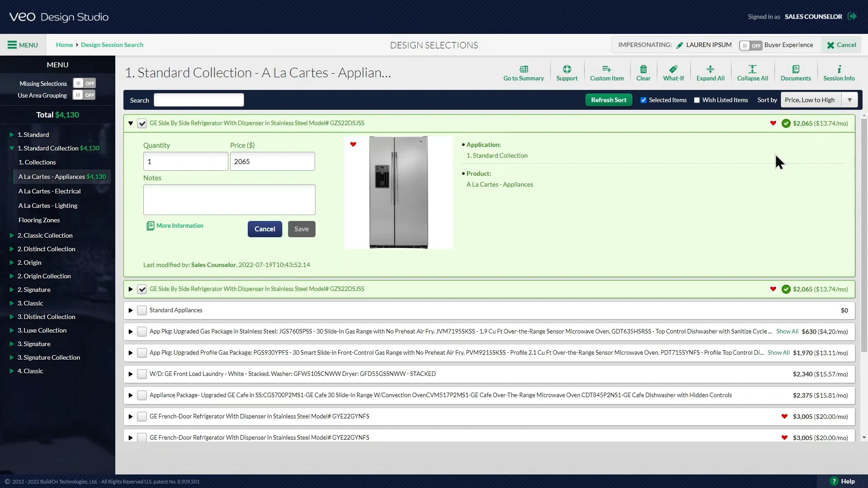This screenshot has height=488, width=868.
Task: Click green approved checkmark on collapsed $2,065 row
Action: (786, 289)
